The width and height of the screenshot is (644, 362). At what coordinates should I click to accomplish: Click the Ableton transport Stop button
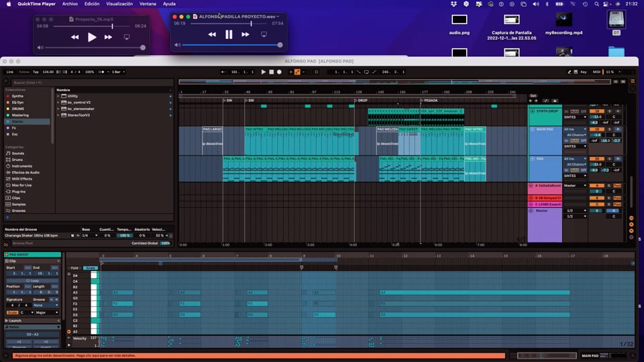coord(271,72)
